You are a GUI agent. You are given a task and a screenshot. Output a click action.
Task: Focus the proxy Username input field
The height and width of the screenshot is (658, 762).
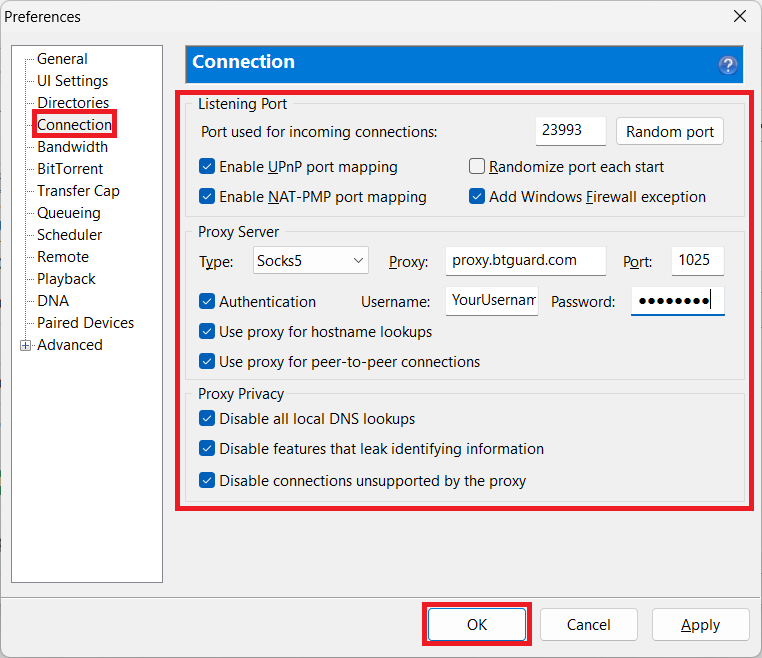pos(492,302)
